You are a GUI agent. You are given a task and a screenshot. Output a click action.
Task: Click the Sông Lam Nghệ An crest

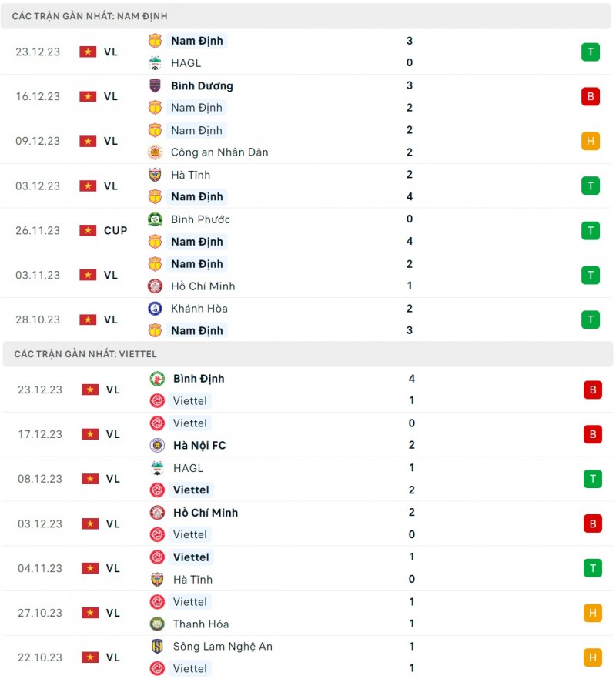coord(157,647)
